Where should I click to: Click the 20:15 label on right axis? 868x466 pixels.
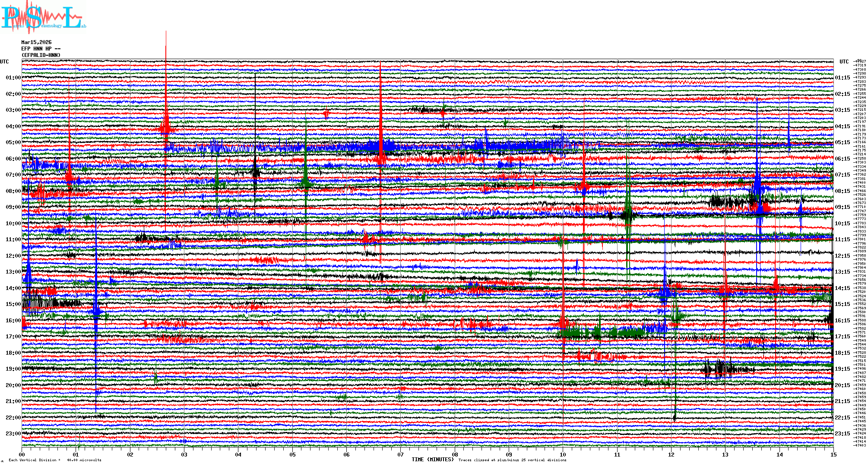[842, 385]
